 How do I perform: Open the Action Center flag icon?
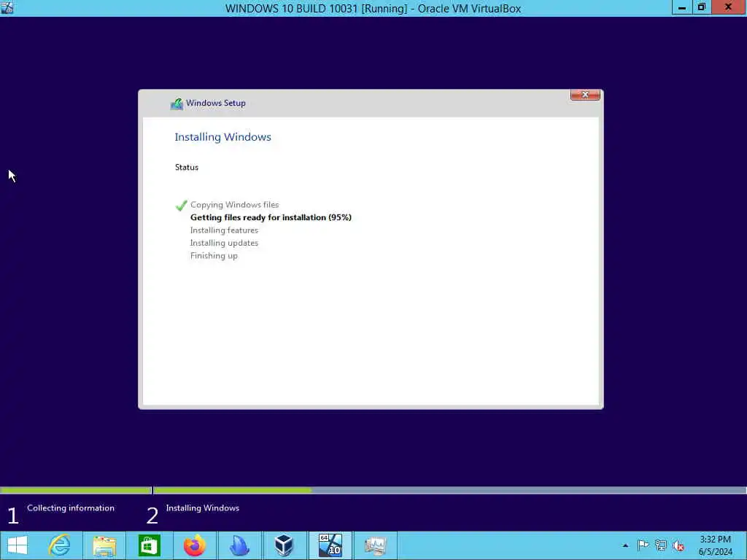point(643,545)
